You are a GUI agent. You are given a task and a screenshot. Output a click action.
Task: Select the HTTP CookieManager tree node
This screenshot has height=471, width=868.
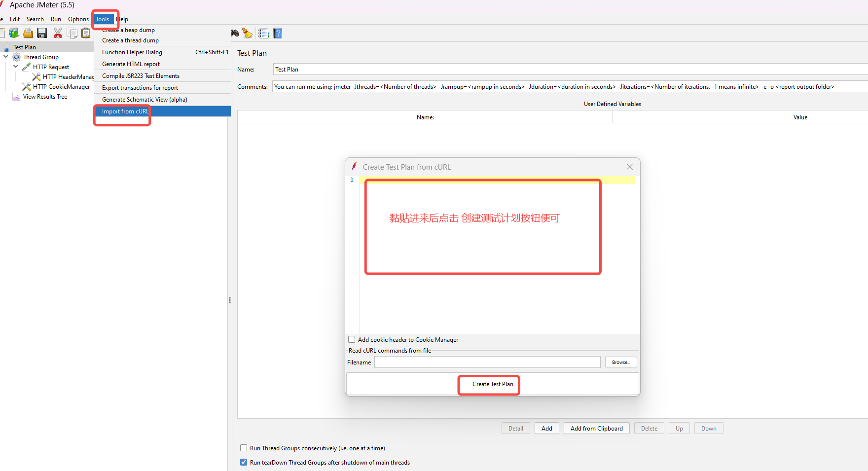click(62, 87)
